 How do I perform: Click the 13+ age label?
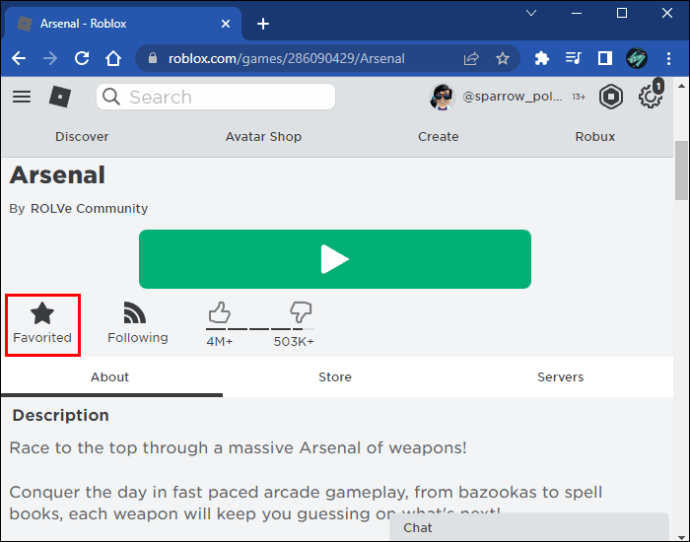579,97
